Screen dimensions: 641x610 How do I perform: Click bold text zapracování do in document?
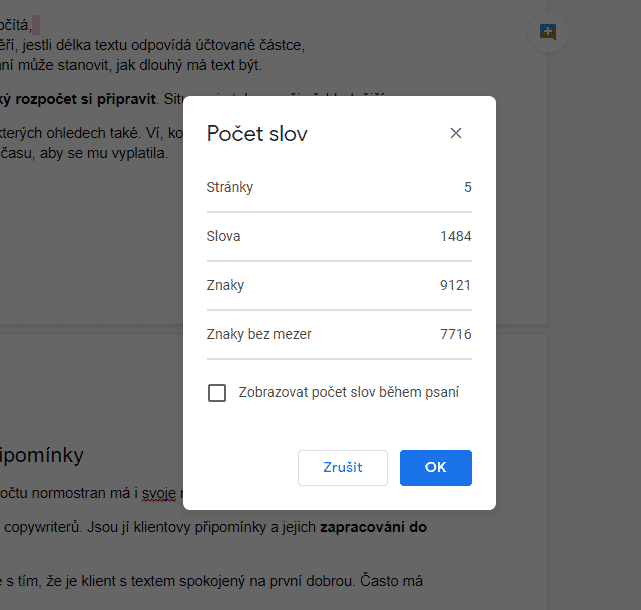coord(373,527)
